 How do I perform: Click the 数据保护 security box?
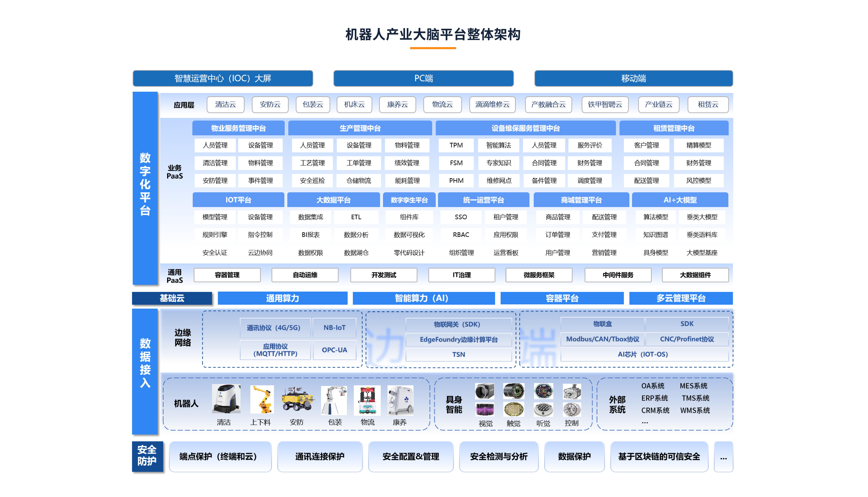point(574,456)
